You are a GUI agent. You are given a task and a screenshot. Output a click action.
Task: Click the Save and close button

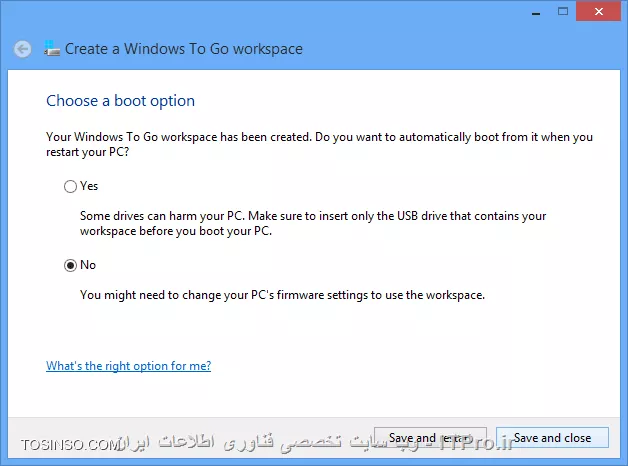552,438
